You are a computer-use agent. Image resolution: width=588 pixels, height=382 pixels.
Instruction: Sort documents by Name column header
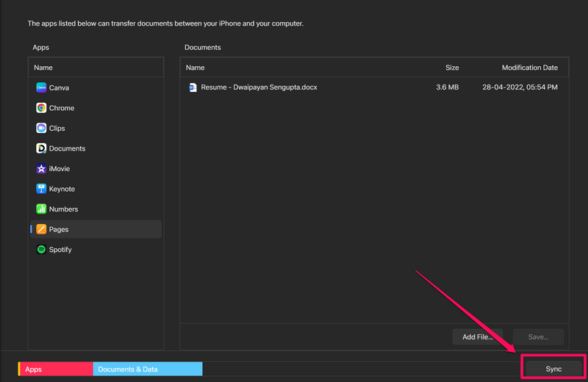click(196, 68)
